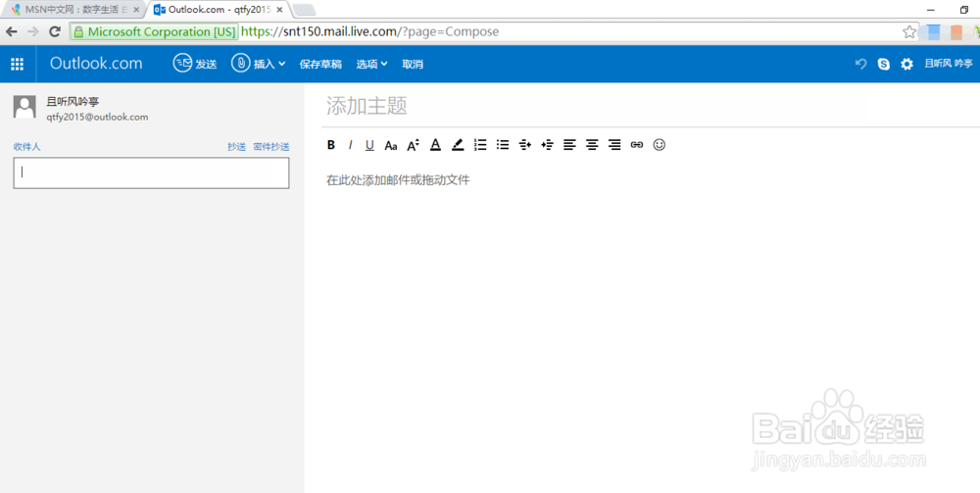
Task: Click the sender profile avatar
Action: [x=25, y=107]
